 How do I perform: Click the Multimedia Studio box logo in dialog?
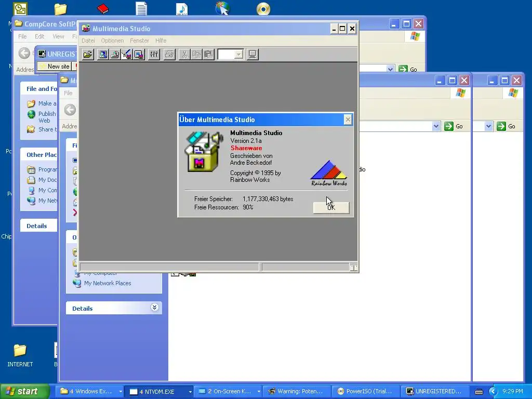coord(204,151)
